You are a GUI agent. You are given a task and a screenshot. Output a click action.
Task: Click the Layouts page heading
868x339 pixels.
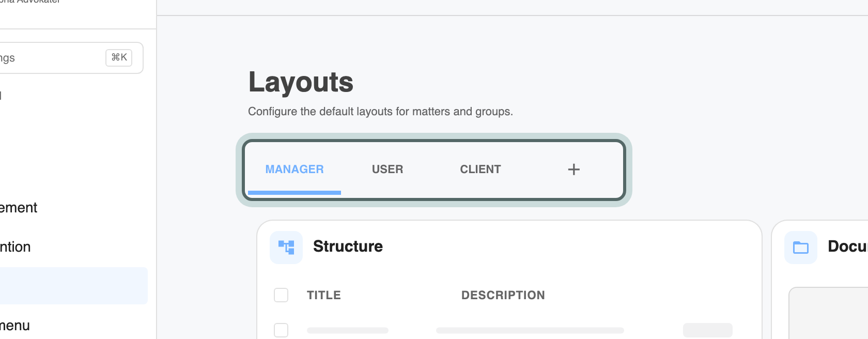click(x=301, y=82)
